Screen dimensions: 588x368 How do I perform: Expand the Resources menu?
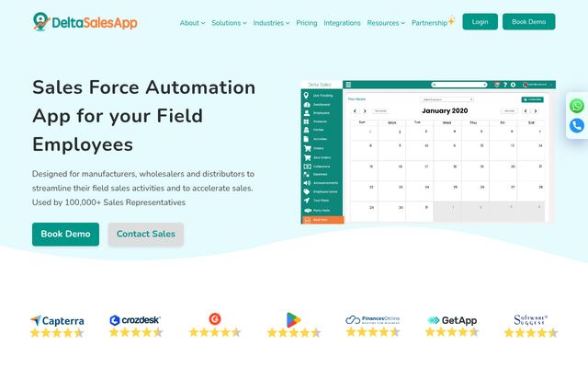pos(386,23)
